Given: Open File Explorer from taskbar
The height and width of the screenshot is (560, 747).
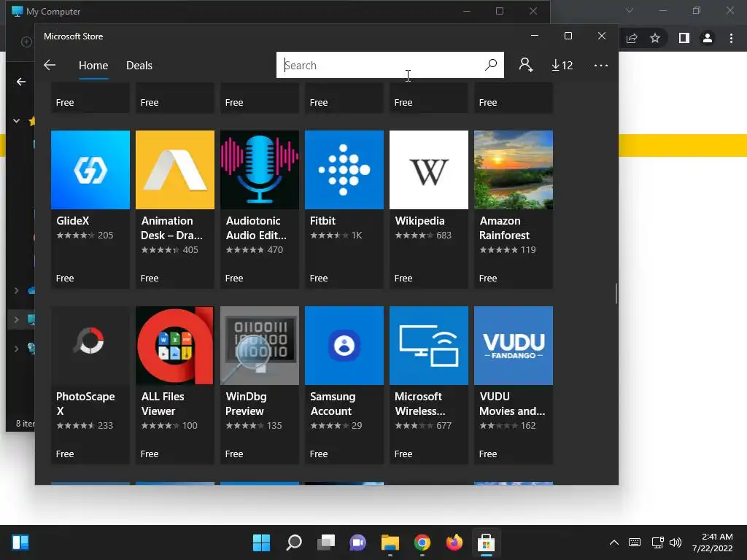Looking at the screenshot, I should click(390, 542).
